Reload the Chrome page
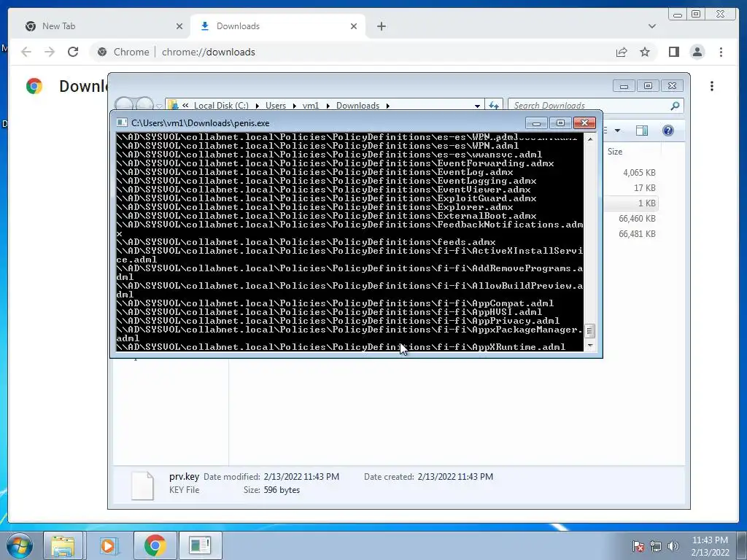This screenshot has height=560, width=747. (73, 52)
